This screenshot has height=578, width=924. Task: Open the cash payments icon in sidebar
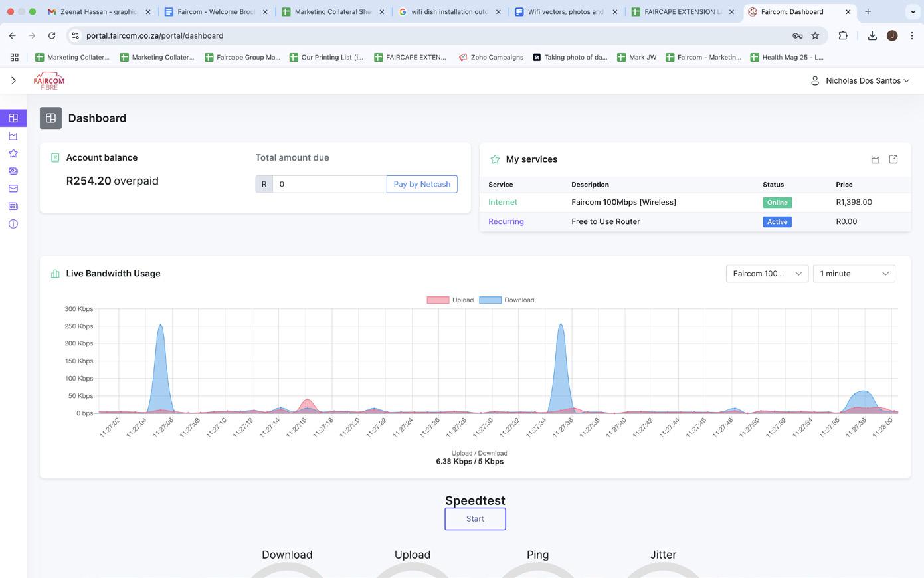[x=13, y=171]
